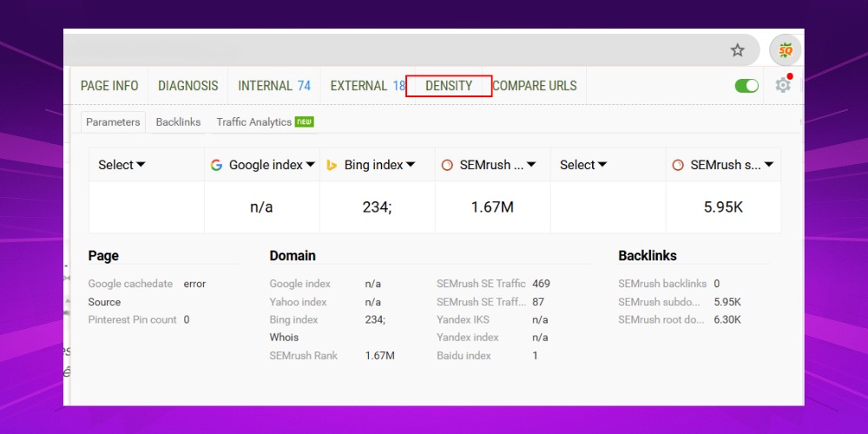
Task: Click the Bing logo icon in header
Action: click(x=332, y=165)
